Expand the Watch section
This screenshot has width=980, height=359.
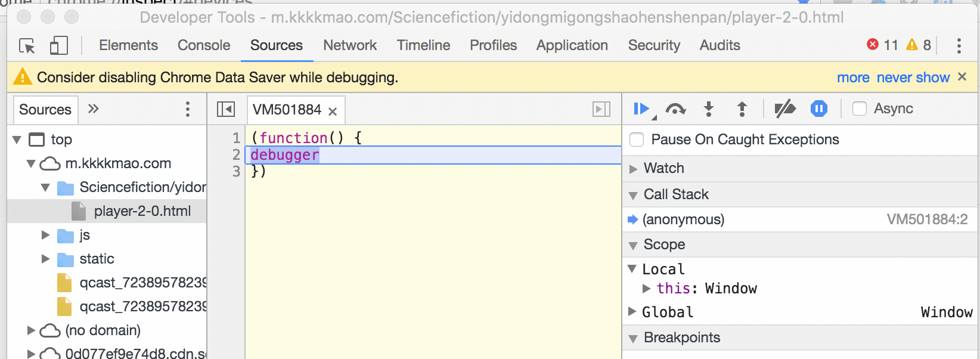(x=634, y=169)
